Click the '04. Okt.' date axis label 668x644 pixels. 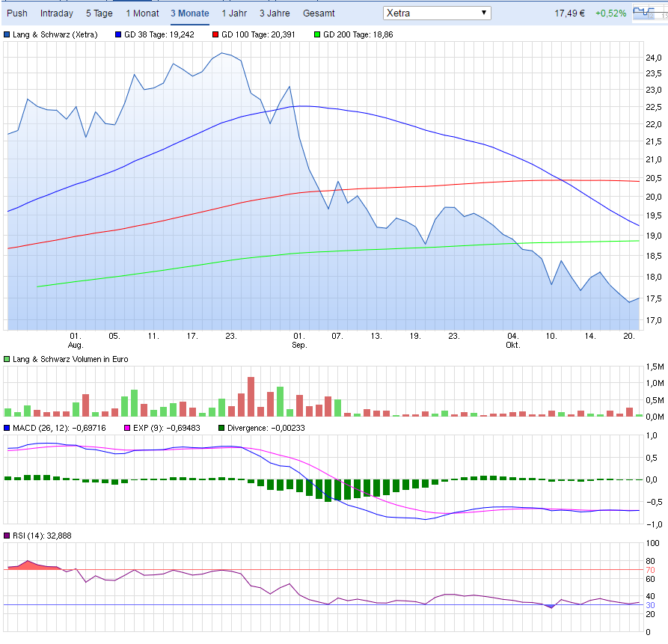(x=513, y=340)
